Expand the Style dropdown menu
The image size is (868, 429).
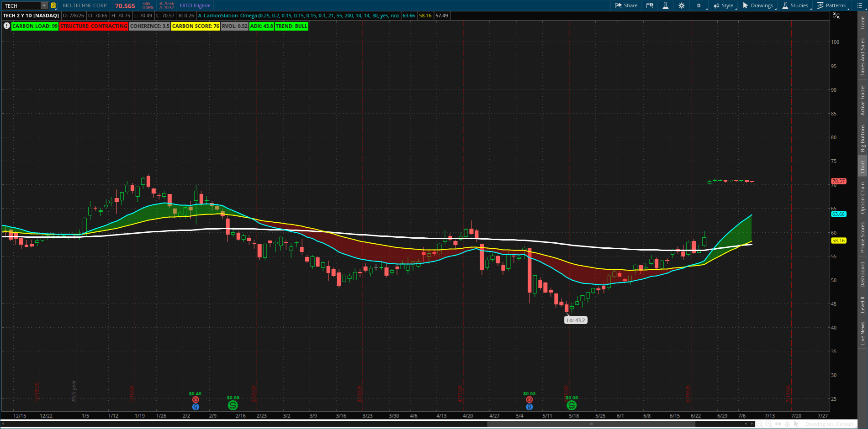(x=724, y=5)
